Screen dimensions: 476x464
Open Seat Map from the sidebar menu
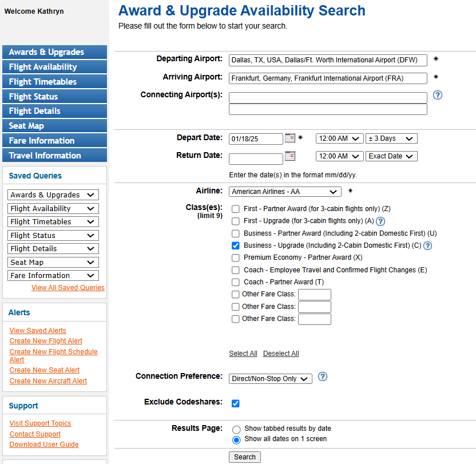click(54, 125)
